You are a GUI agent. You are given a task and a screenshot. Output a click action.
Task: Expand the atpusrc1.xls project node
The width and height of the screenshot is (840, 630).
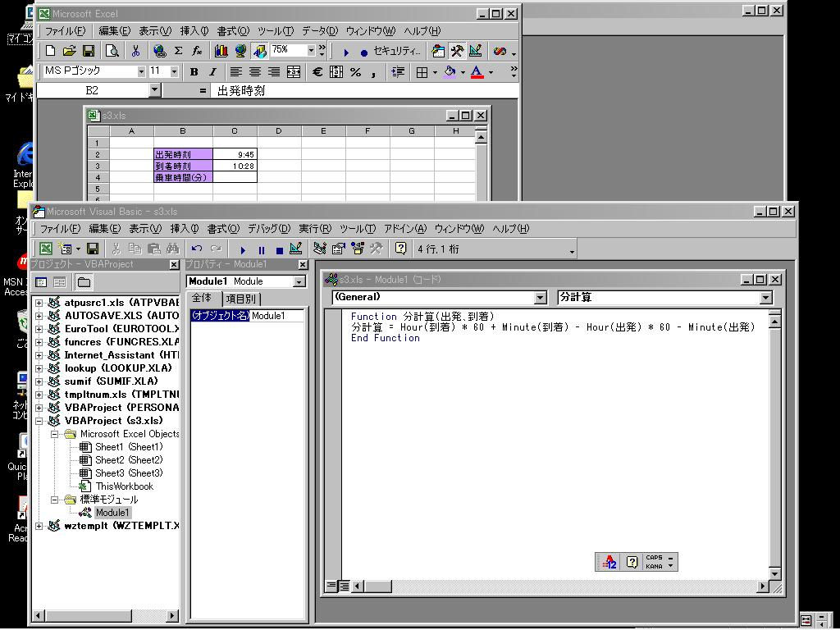(39, 303)
